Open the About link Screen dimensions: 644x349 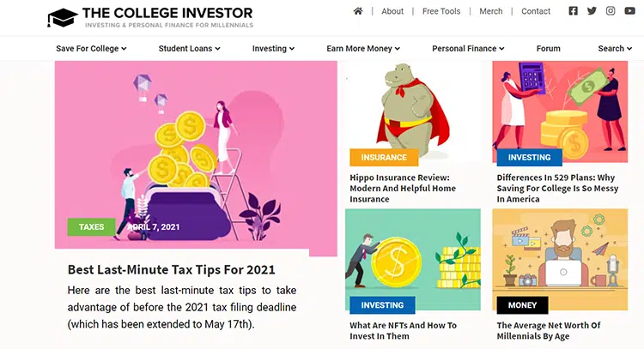[392, 11]
